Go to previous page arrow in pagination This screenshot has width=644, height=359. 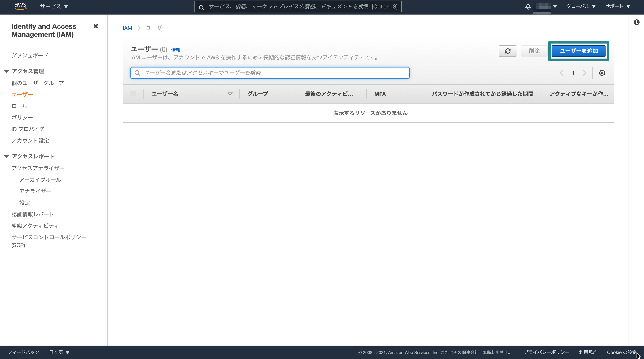click(562, 73)
